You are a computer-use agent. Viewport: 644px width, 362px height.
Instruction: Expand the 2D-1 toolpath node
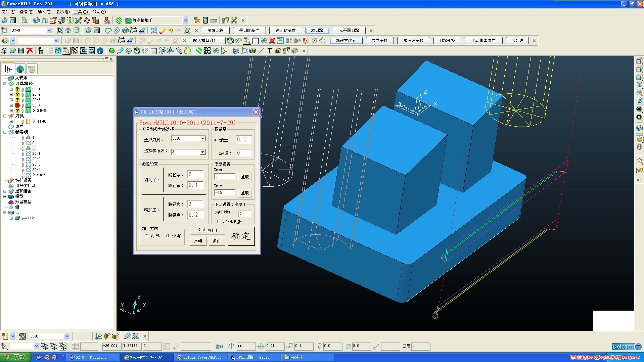11,89
